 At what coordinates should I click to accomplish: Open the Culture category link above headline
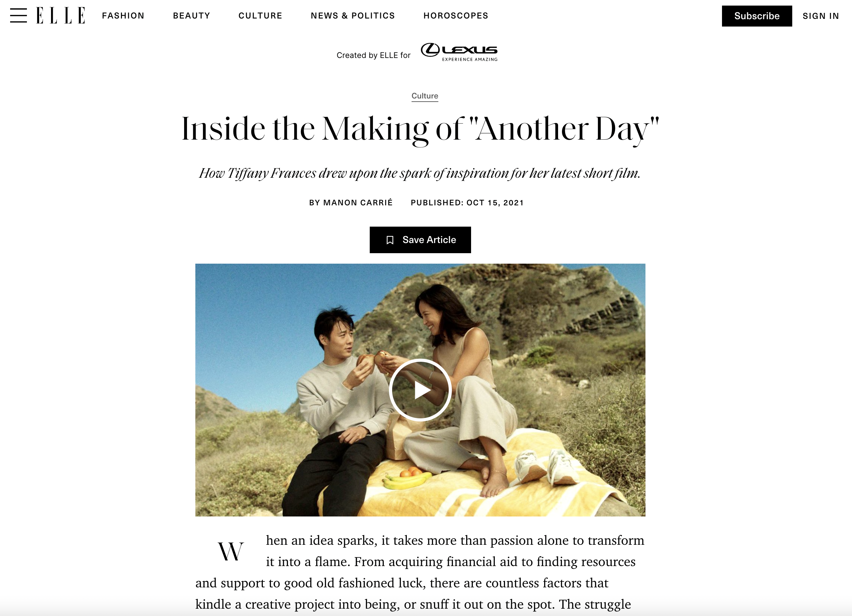click(425, 96)
